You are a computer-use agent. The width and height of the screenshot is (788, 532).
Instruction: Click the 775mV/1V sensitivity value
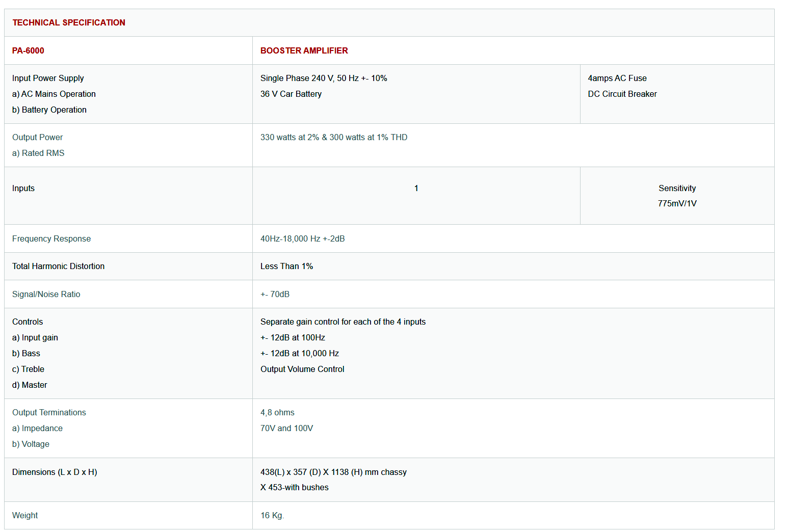pyautogui.click(x=676, y=203)
